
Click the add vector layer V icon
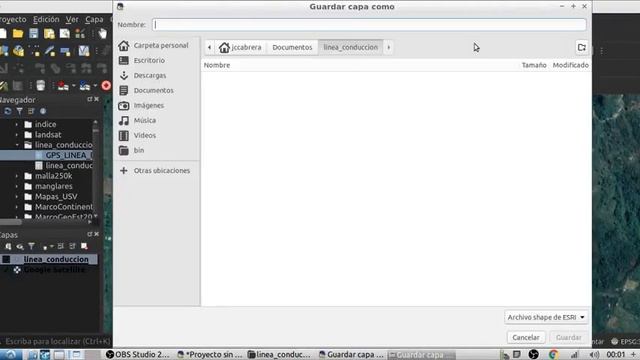coord(84,51)
